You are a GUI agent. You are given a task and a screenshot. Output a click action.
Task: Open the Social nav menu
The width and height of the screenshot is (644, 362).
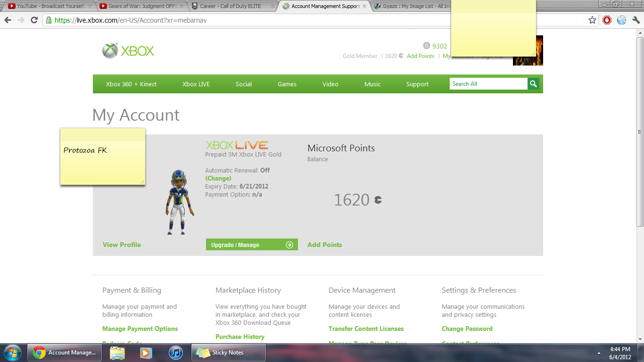pyautogui.click(x=244, y=84)
